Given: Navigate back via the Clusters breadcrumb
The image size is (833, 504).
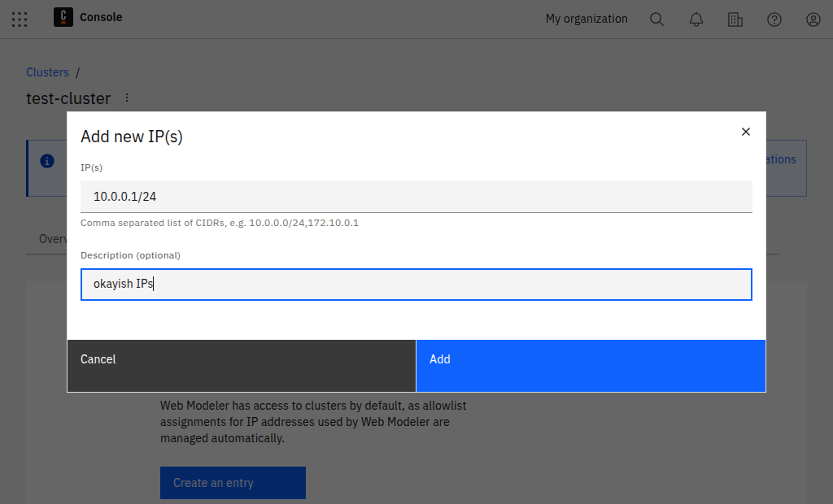Looking at the screenshot, I should point(47,72).
